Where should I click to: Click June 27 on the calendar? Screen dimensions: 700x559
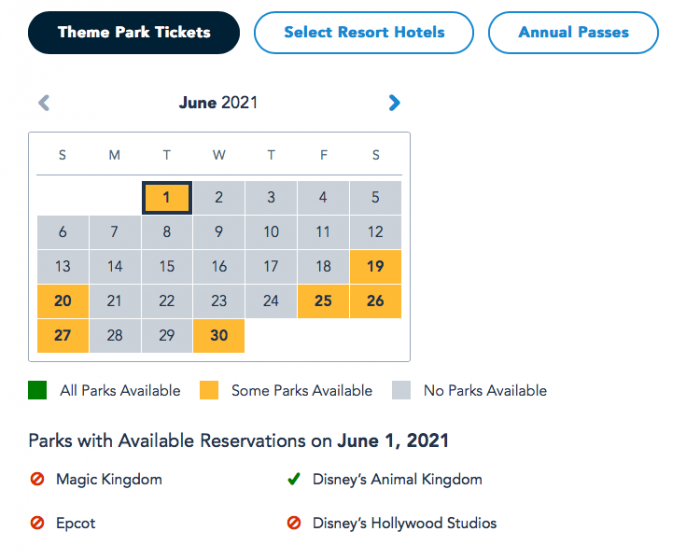pyautogui.click(x=63, y=335)
